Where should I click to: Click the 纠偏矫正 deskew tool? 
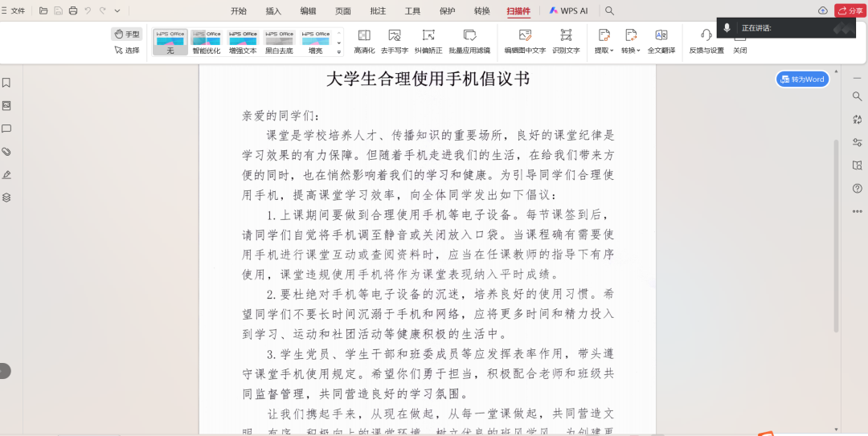pos(428,35)
